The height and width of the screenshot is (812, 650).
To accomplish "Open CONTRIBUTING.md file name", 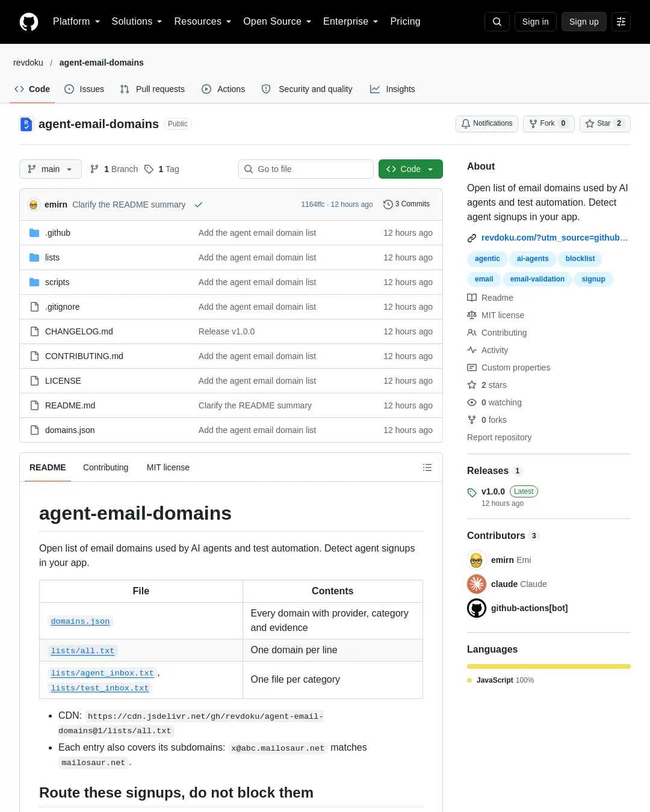I will click(x=84, y=356).
